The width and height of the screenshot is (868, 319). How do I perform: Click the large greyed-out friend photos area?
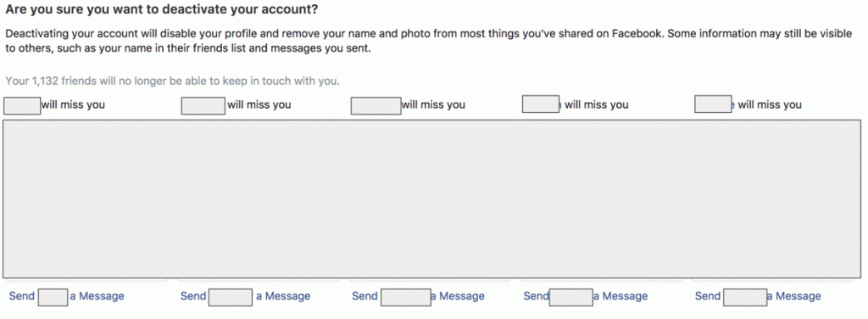pos(431,199)
